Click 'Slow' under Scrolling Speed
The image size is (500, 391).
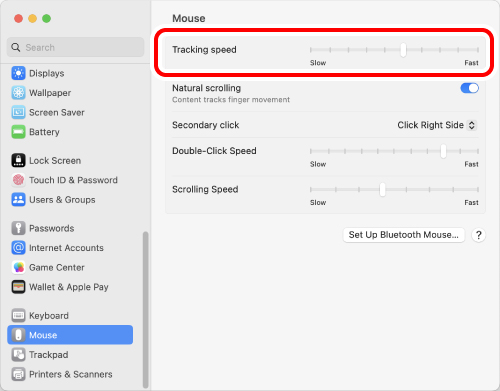[318, 202]
